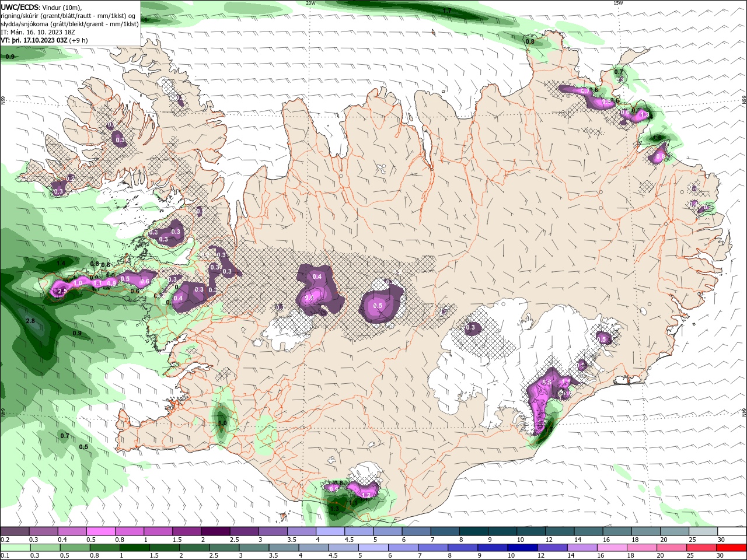This screenshot has height=560, width=747.
Task: Click the 'slydda/snjókoma' legend description line
Action: pyautogui.click(x=70, y=24)
